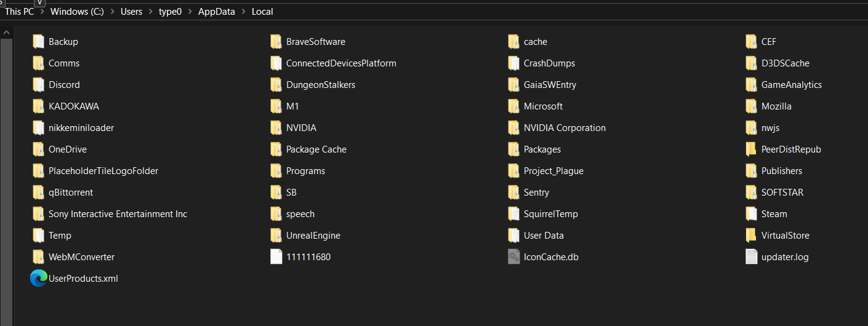Select the Sentry folder name

[537, 193]
